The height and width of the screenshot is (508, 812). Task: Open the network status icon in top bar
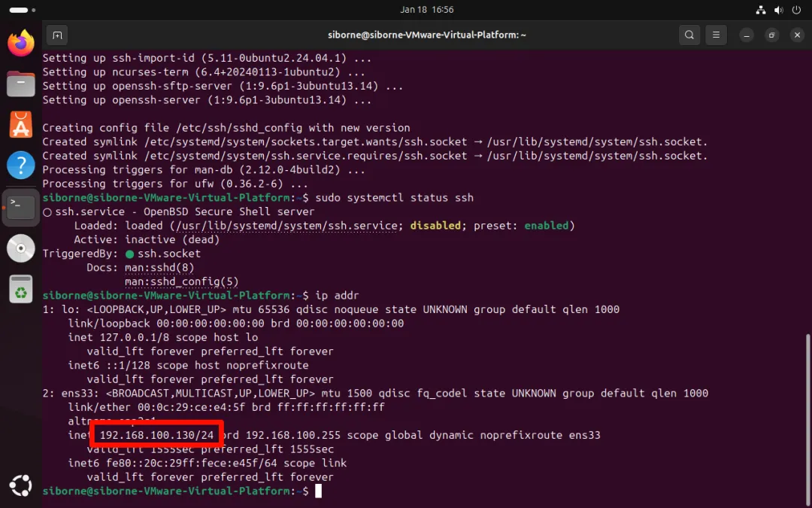(x=761, y=10)
